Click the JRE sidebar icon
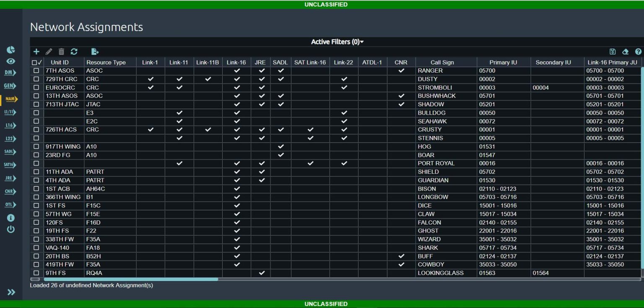 point(9,178)
